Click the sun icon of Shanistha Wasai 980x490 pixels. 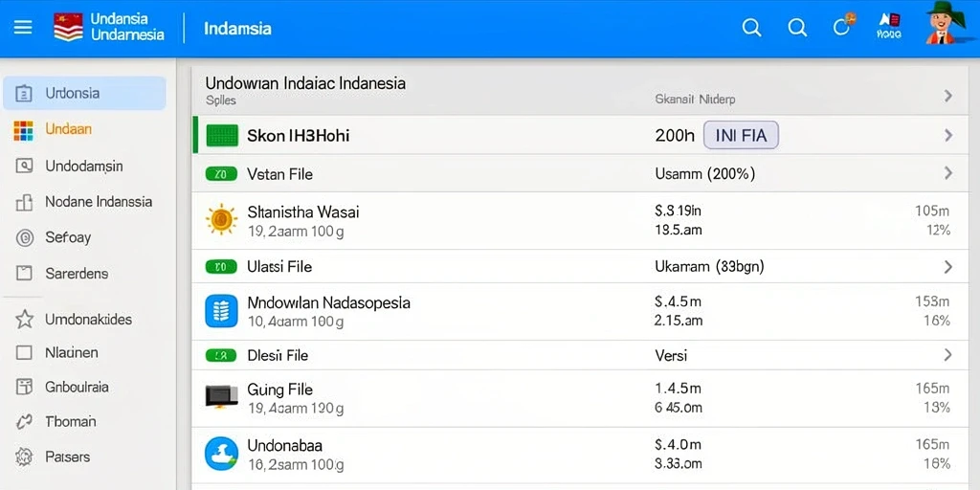pyautogui.click(x=221, y=220)
